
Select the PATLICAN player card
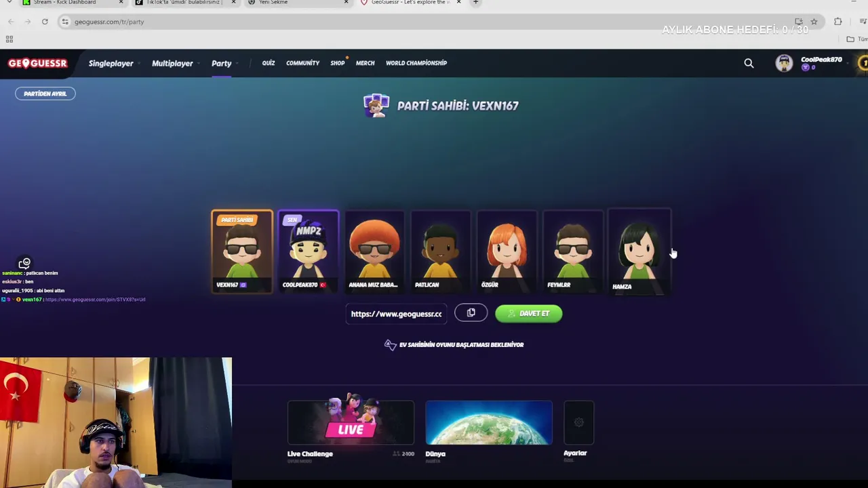pos(441,251)
